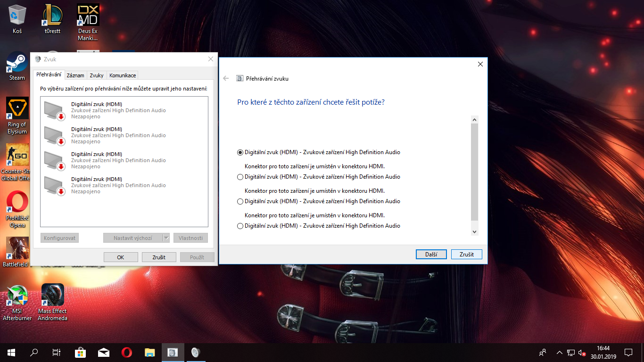This screenshot has height=362, width=644.
Task: Launch Opera from the taskbar
Action: point(126,352)
